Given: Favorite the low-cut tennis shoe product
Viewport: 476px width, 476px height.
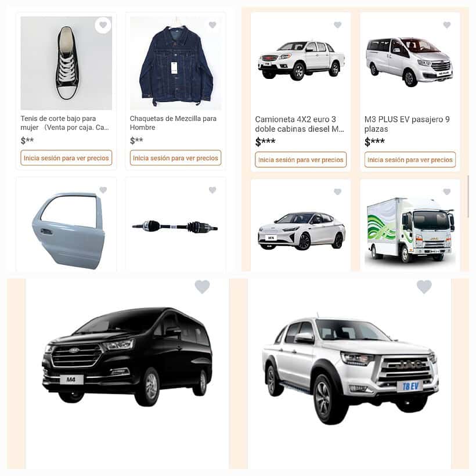Looking at the screenshot, I should coord(103,25).
